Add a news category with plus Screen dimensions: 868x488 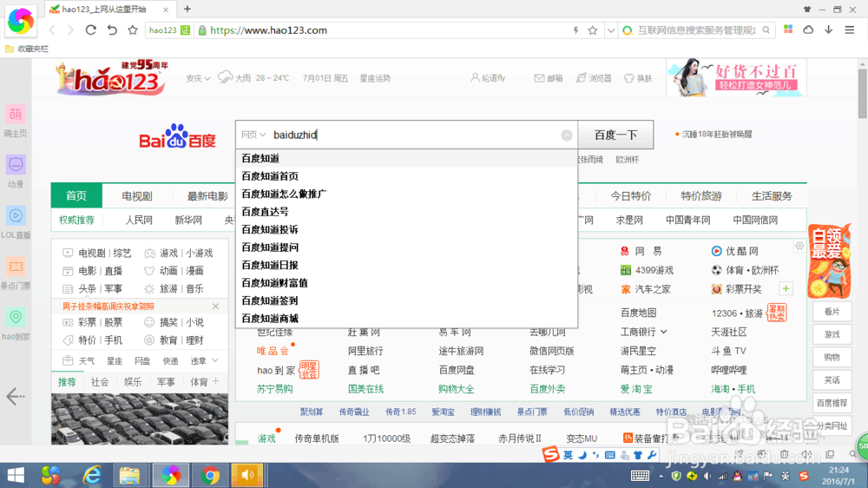216,381
